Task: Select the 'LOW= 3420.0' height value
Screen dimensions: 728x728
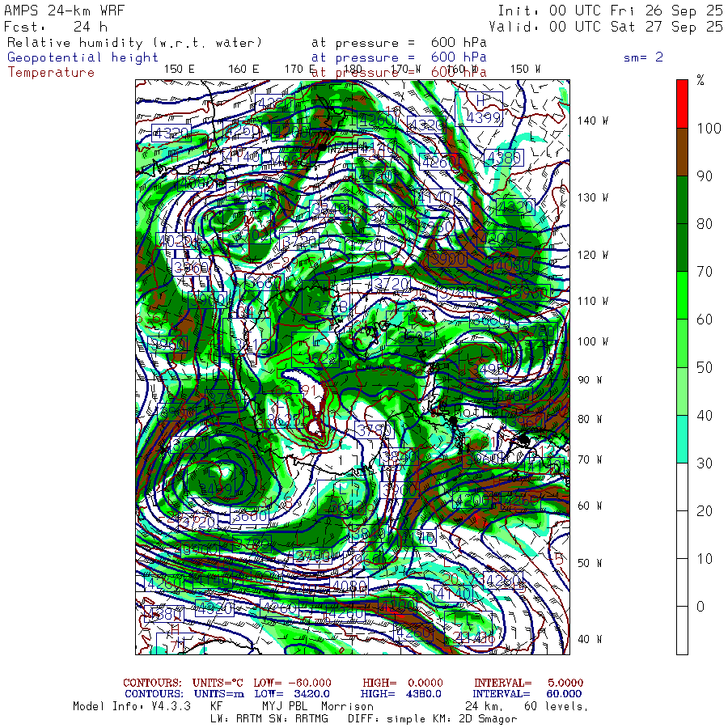Action: pyautogui.click(x=292, y=694)
